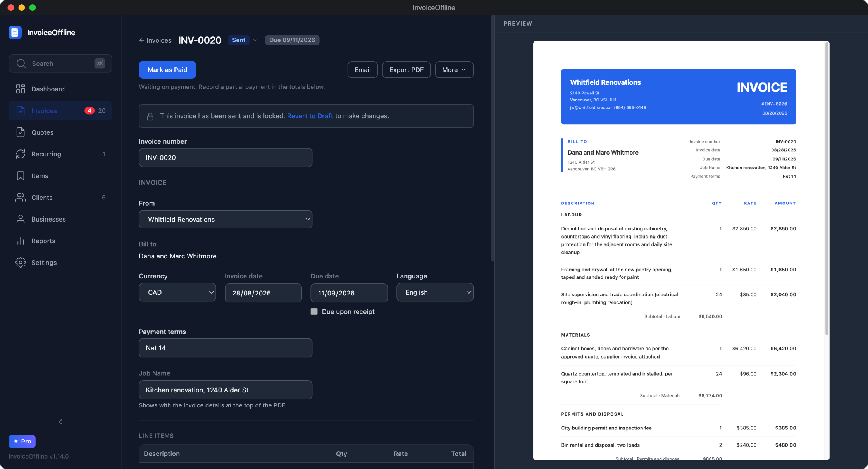Screen dimensions: 868x469
Task: Click the Businesses person icon
Action: pos(21,219)
